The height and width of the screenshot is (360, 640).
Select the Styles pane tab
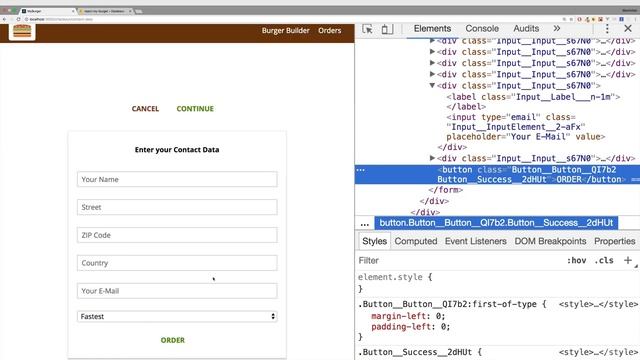374,241
